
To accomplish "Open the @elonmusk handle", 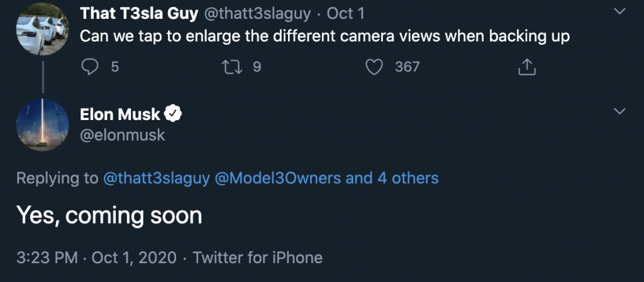I will click(123, 134).
